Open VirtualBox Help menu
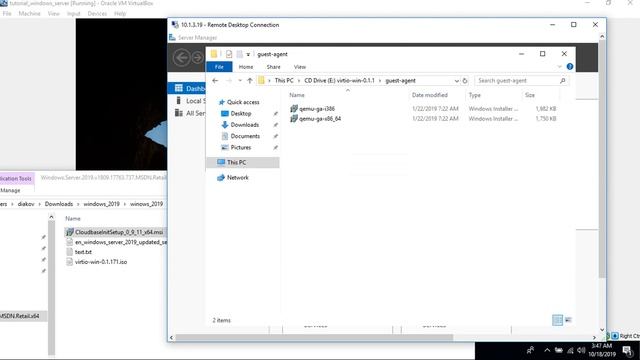 coord(120,13)
